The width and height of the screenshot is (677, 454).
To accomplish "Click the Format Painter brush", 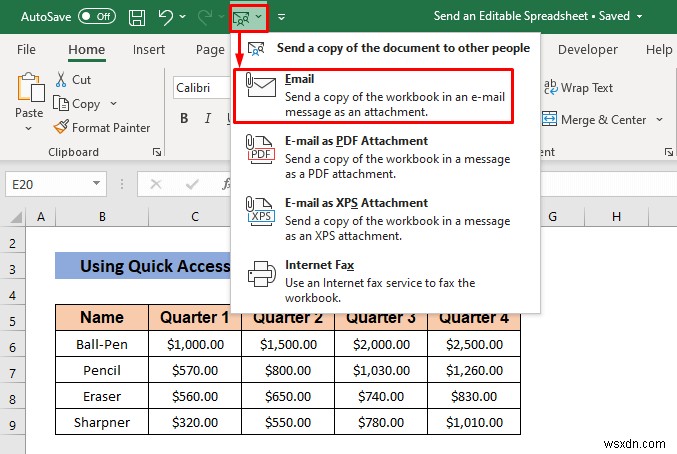I will 102,127.
